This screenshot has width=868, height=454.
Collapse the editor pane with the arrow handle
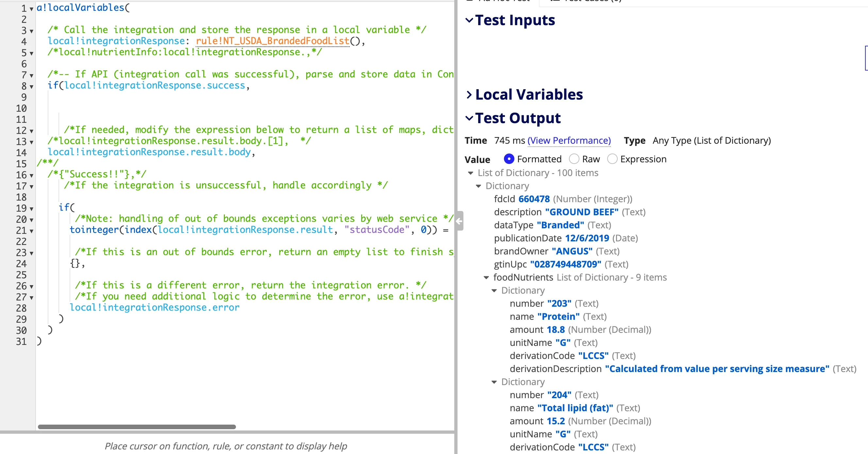coord(459,221)
